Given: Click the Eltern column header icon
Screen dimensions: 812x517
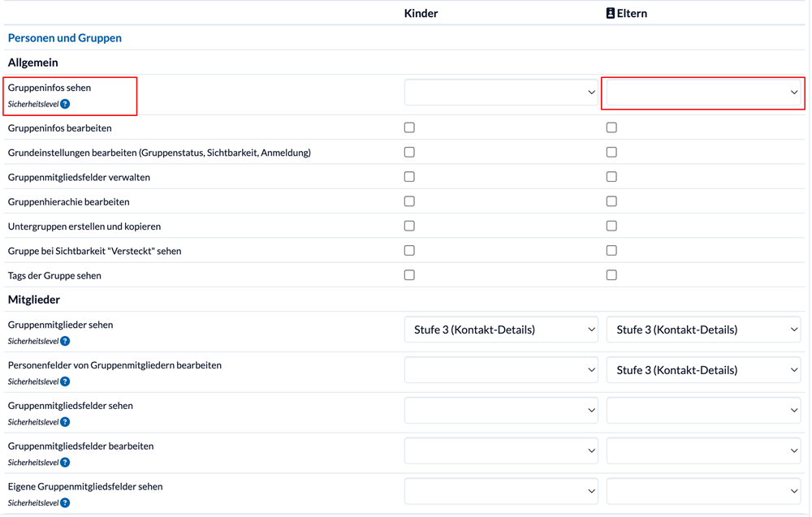Looking at the screenshot, I should click(x=611, y=14).
